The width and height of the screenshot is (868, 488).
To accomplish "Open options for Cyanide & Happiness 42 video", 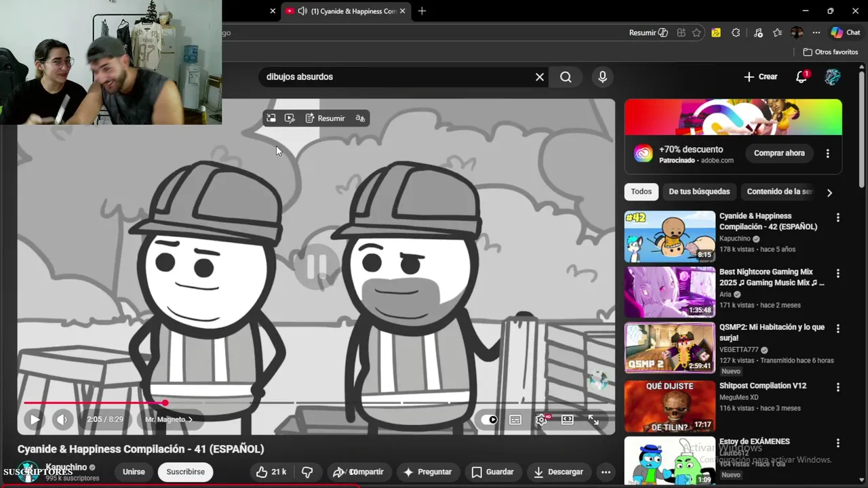I will coord(838,218).
